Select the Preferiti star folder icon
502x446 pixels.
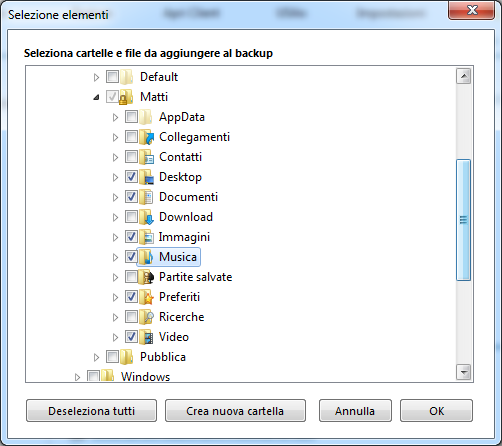[x=146, y=297]
